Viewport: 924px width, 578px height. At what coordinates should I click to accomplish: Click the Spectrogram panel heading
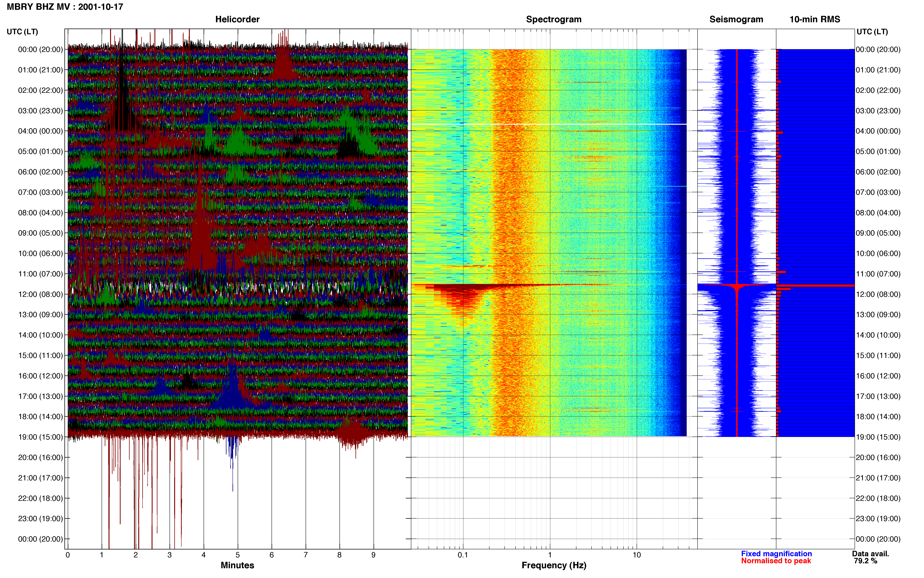[x=554, y=19]
